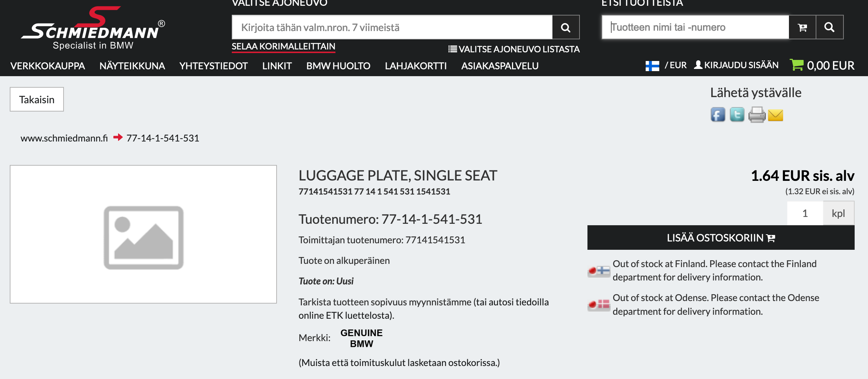
Task: Share the product on Facebook
Action: click(x=718, y=115)
